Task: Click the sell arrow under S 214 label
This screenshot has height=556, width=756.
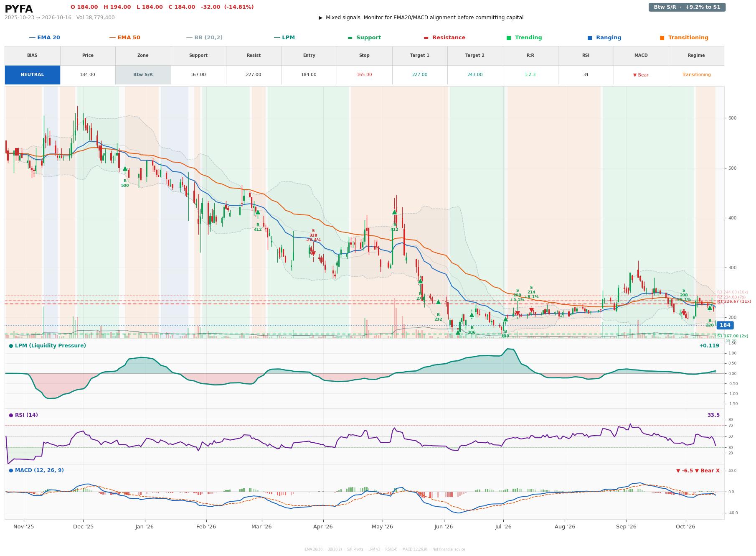Action: [x=531, y=310]
